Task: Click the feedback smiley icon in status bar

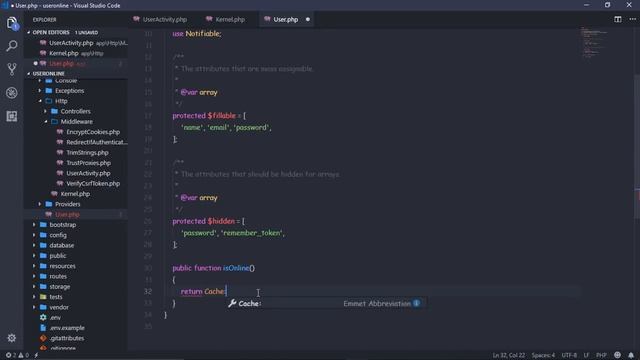Action: click(x=618, y=355)
